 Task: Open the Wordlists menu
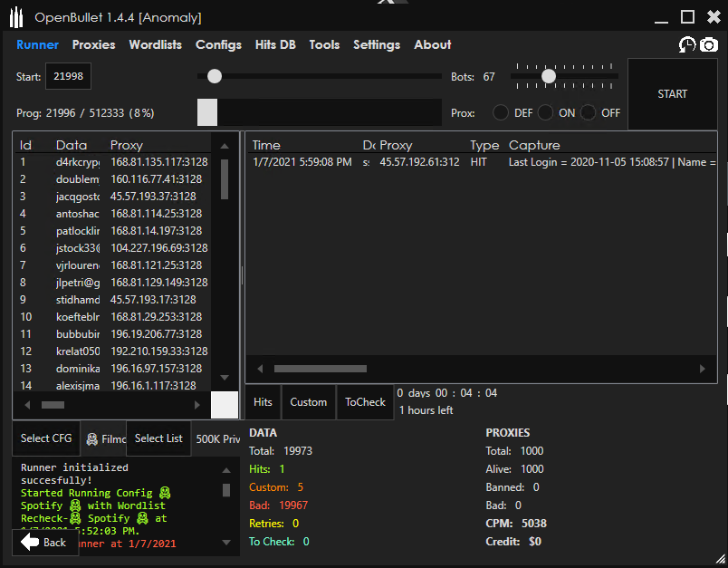pos(155,44)
